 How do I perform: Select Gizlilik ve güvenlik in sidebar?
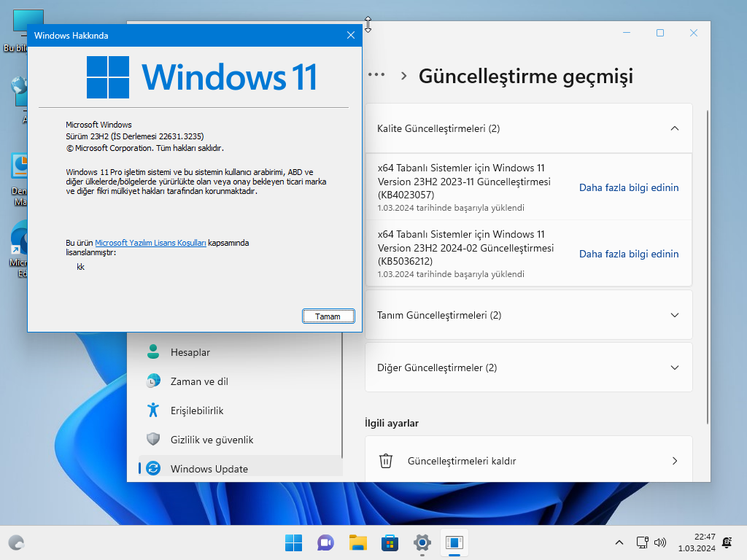pyautogui.click(x=241, y=440)
